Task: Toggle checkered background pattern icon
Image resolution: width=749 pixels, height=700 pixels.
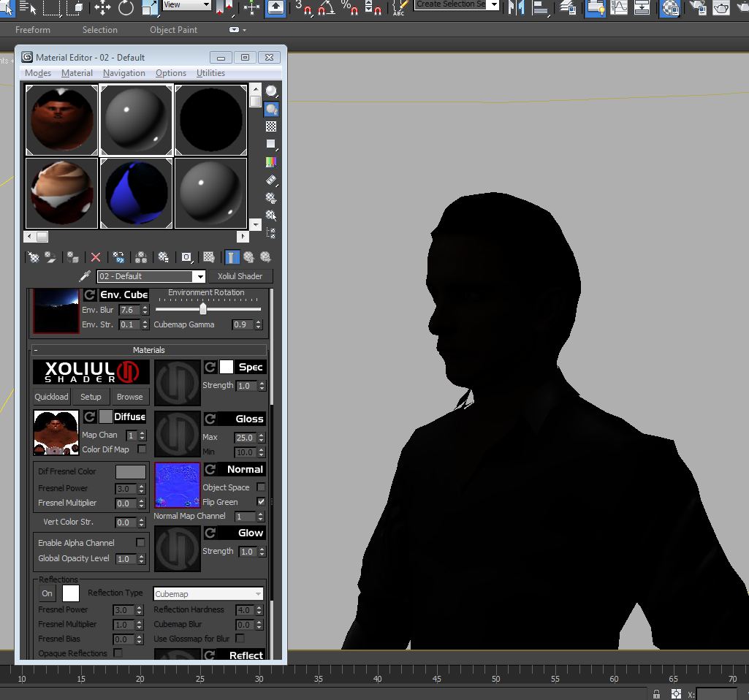Action: [x=271, y=126]
